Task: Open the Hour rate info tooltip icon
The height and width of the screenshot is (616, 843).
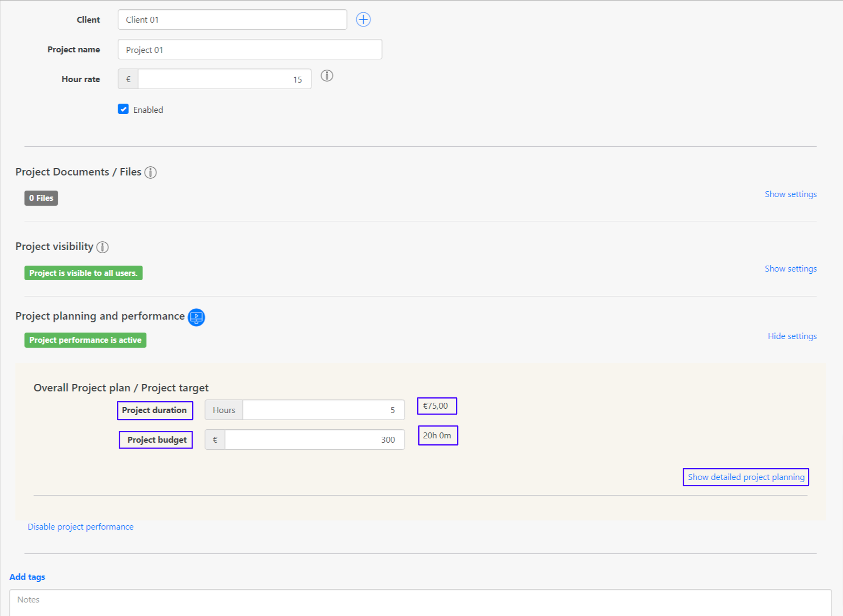Action: [x=327, y=76]
